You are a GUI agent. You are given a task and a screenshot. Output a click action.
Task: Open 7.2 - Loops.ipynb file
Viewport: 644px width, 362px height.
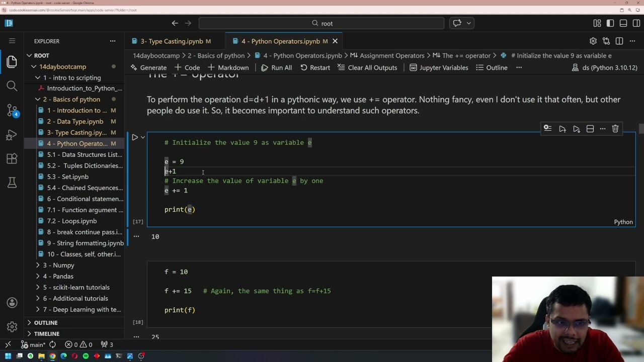point(72,221)
